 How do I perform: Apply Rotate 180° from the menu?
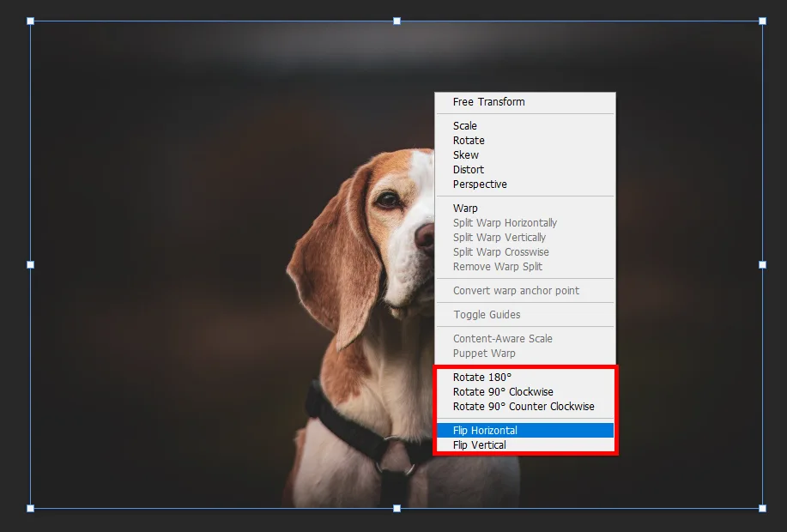(x=525, y=378)
